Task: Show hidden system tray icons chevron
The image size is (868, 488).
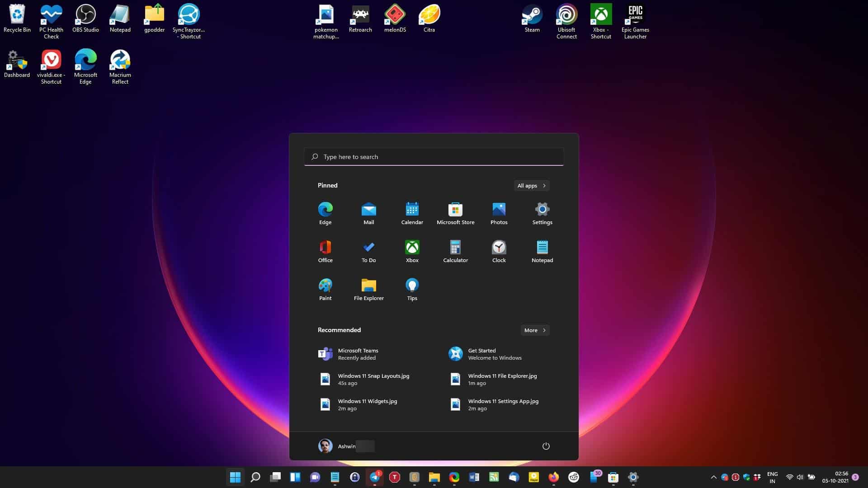Action: click(x=713, y=477)
